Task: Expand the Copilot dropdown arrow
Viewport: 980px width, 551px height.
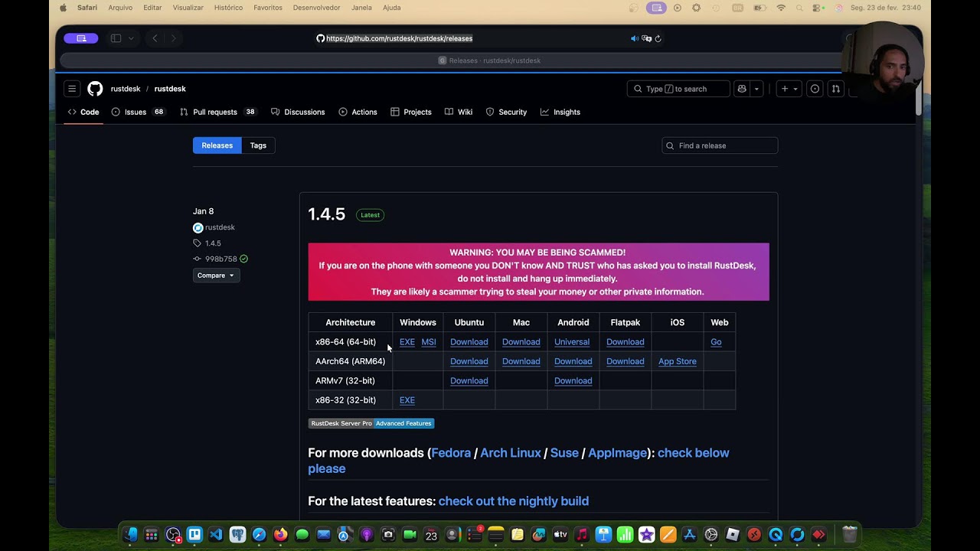Action: [756, 89]
